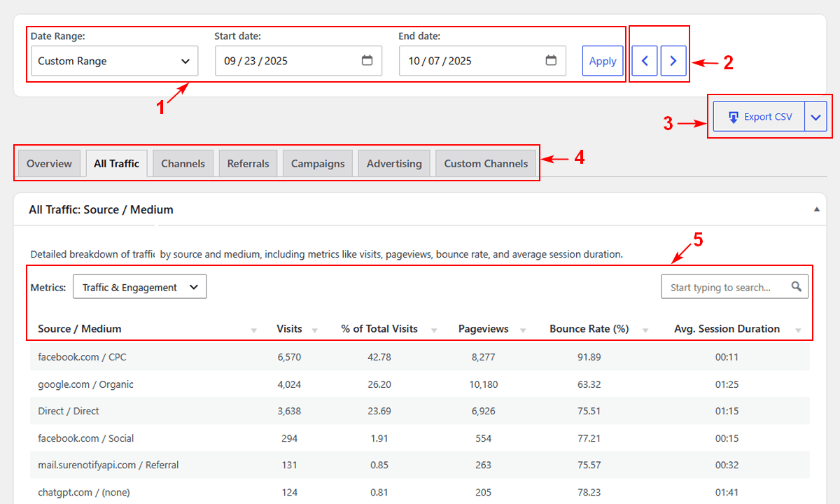
Task: Click the % of Total Visits header
Action: [379, 329]
